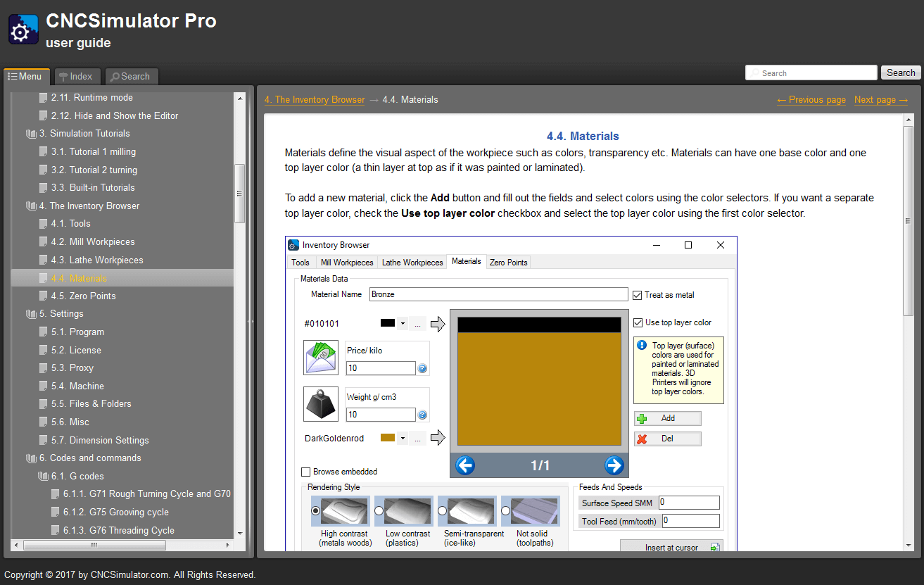Click the Insert at cursor button
Screen dimensions: 924x585
coord(672,546)
